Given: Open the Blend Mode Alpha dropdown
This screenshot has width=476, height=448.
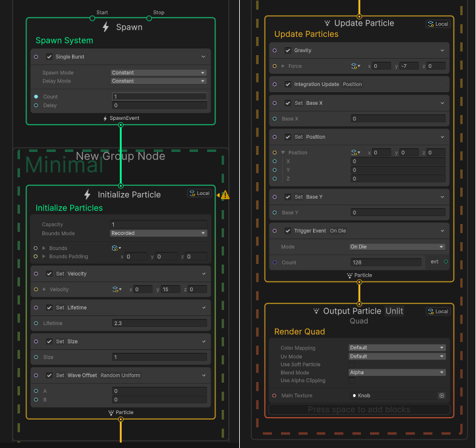Looking at the screenshot, I should coord(397,372).
